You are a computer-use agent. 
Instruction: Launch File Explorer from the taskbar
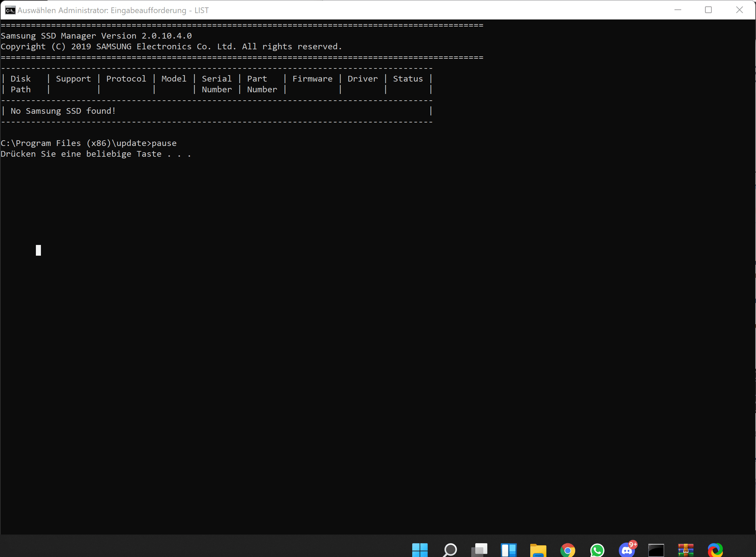point(538,550)
